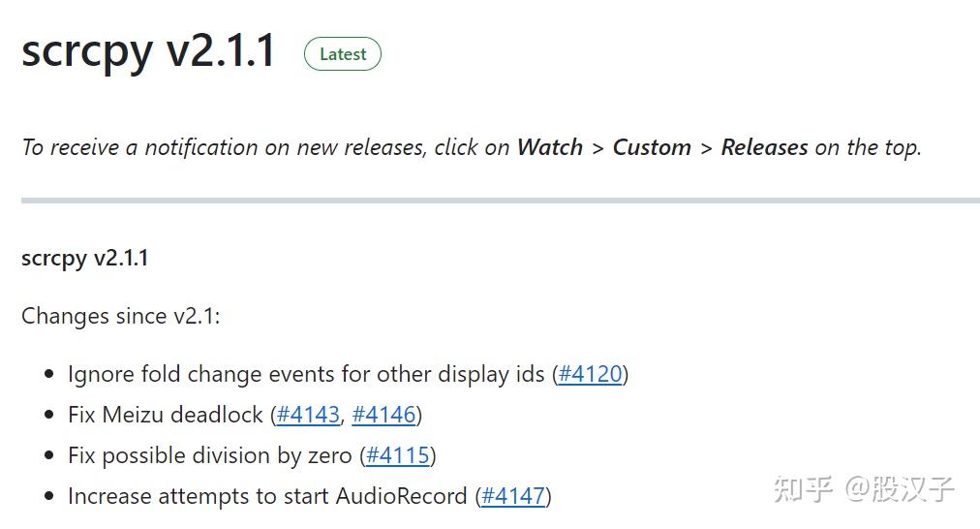Click the "Fix Meizu deadlock" bullet text
The width and height of the screenshot is (980, 529).
pos(166,415)
